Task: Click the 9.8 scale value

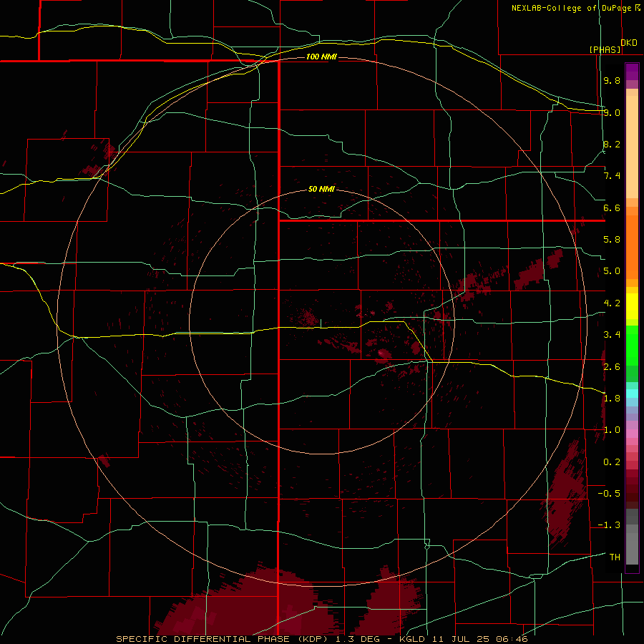Action: [x=612, y=80]
